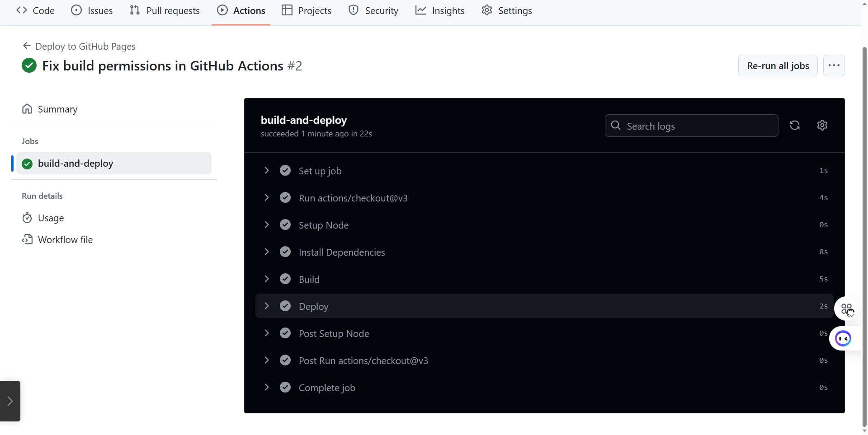Click the Install Dependencies step label
The width and height of the screenshot is (868, 435).
point(342,252)
